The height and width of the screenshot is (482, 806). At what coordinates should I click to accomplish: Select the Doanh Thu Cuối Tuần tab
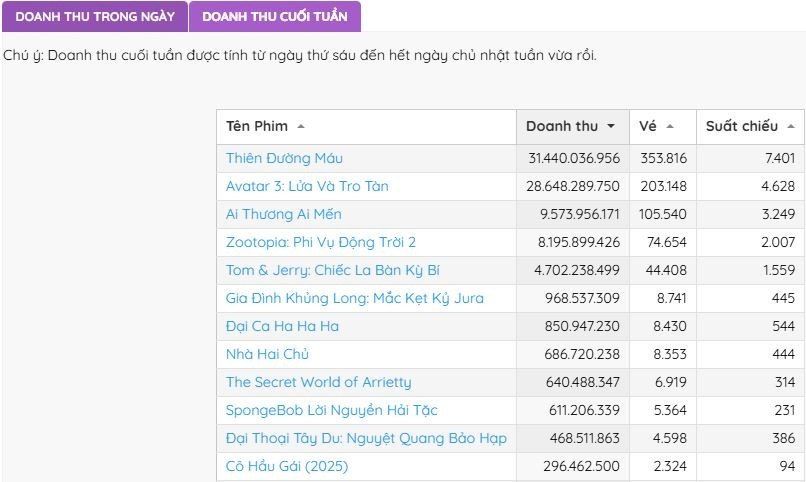[x=274, y=17]
